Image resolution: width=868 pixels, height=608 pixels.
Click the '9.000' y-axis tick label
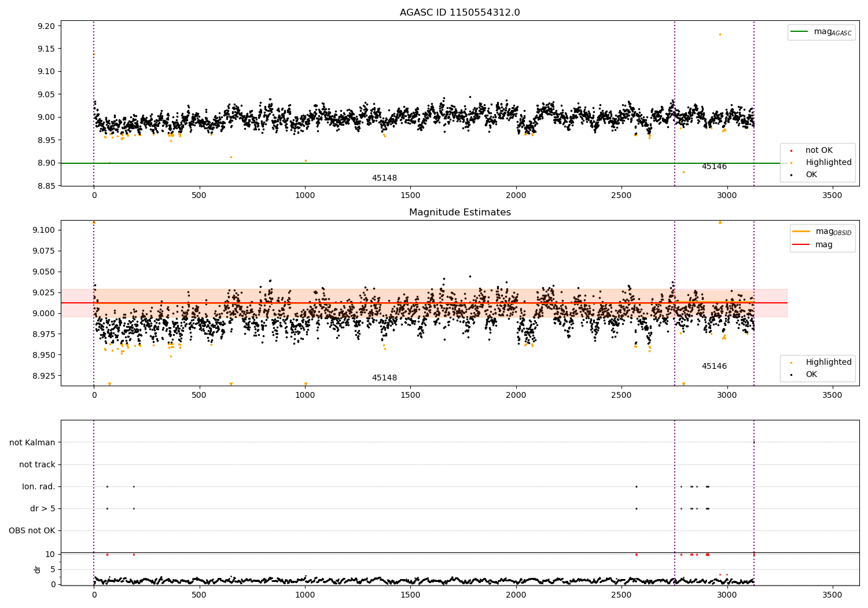[44, 313]
